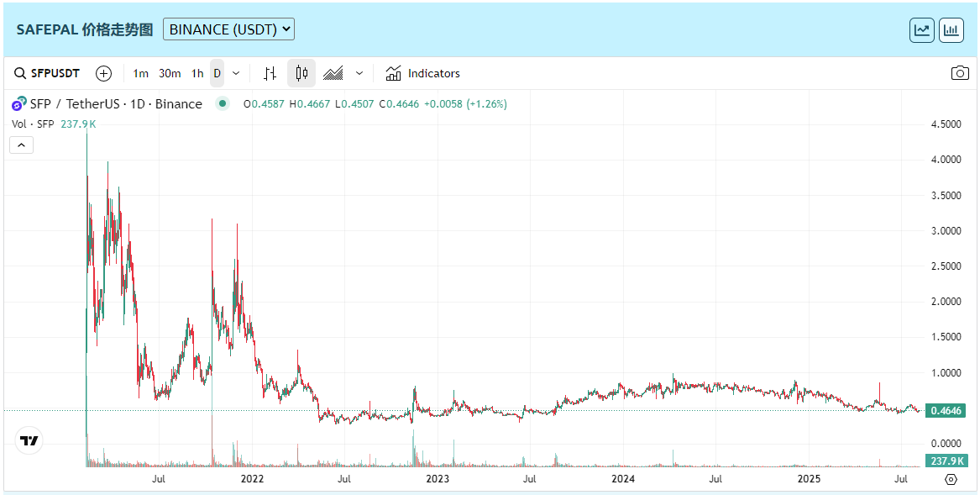The image size is (980, 495).
Task: Click the 2024 time axis label
Action: tap(623, 479)
